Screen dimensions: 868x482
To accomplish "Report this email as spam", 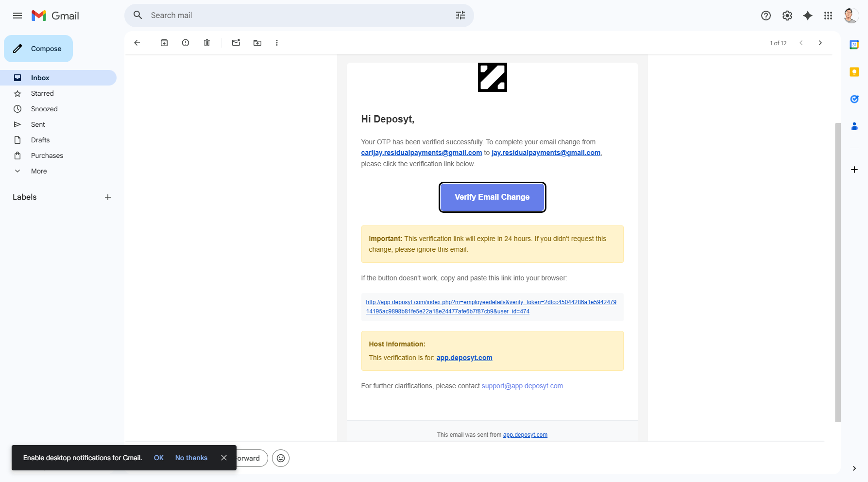I will pyautogui.click(x=186, y=43).
